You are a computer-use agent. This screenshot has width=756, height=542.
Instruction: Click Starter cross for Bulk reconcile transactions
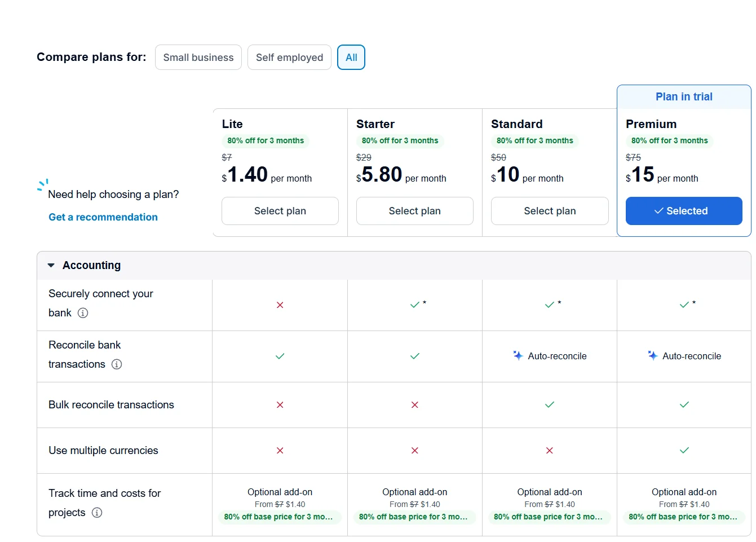pos(415,405)
